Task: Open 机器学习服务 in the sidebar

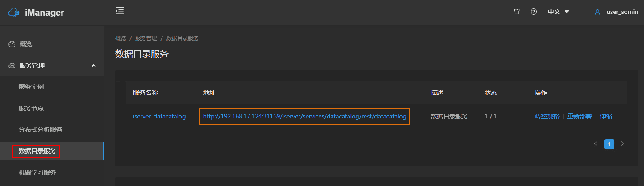Action: (37, 173)
